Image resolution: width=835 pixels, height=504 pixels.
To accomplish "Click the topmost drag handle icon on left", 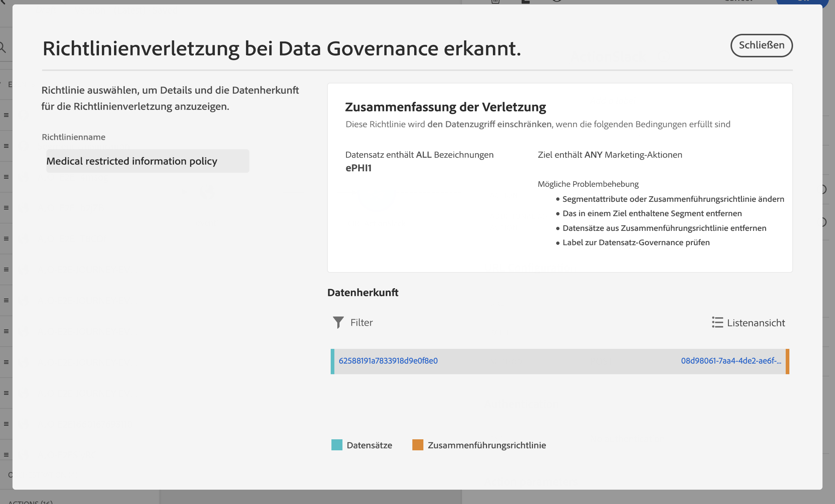I will tap(6, 115).
